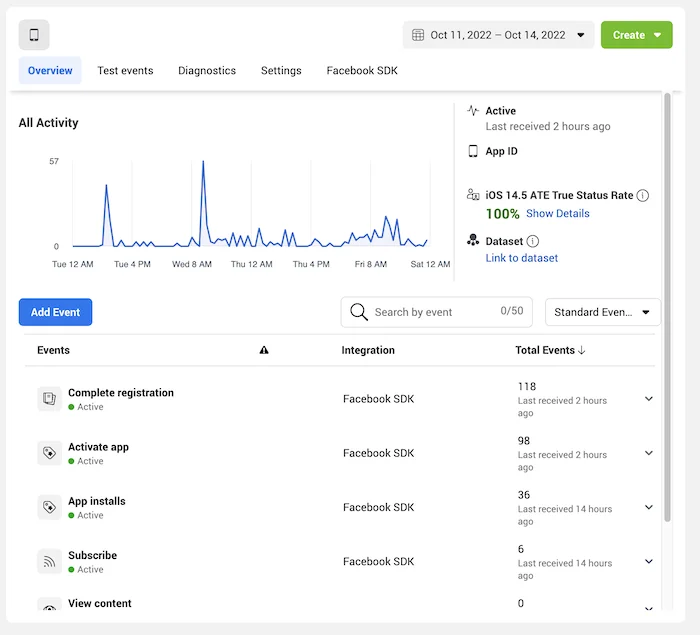The image size is (700, 635).
Task: Click the info icon next to Dataset
Action: [x=533, y=241]
